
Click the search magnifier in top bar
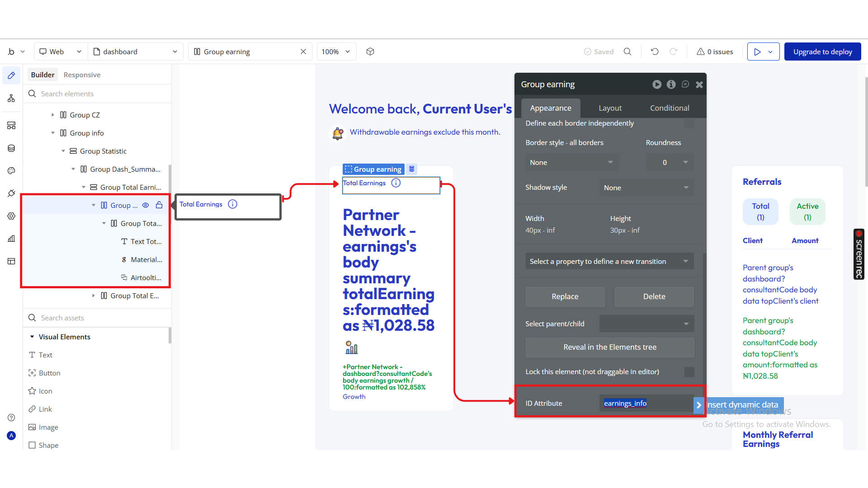tap(627, 52)
